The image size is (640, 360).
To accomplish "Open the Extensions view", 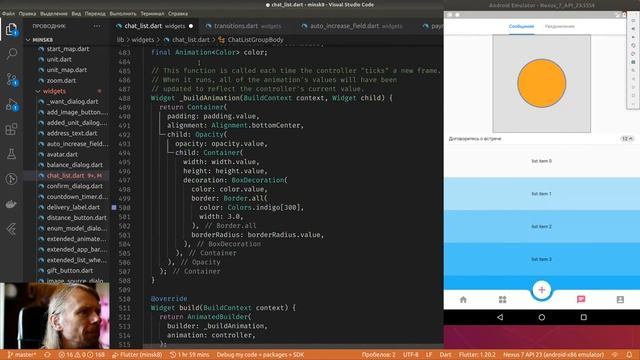I will (x=11, y=129).
